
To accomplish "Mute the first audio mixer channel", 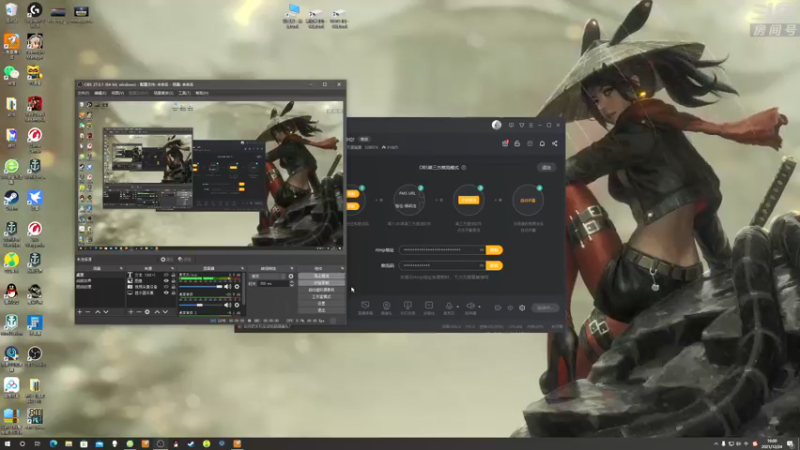I will click(228, 287).
